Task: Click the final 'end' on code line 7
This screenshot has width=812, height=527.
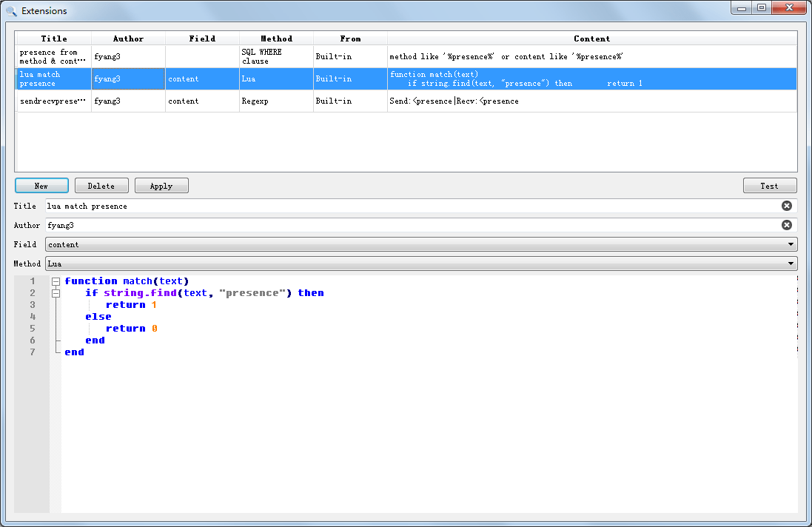Action: pos(75,352)
